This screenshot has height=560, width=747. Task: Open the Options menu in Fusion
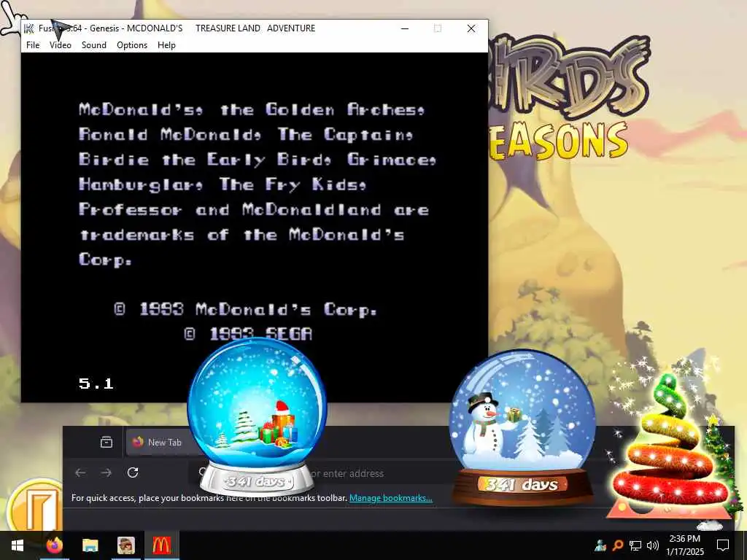tap(132, 44)
